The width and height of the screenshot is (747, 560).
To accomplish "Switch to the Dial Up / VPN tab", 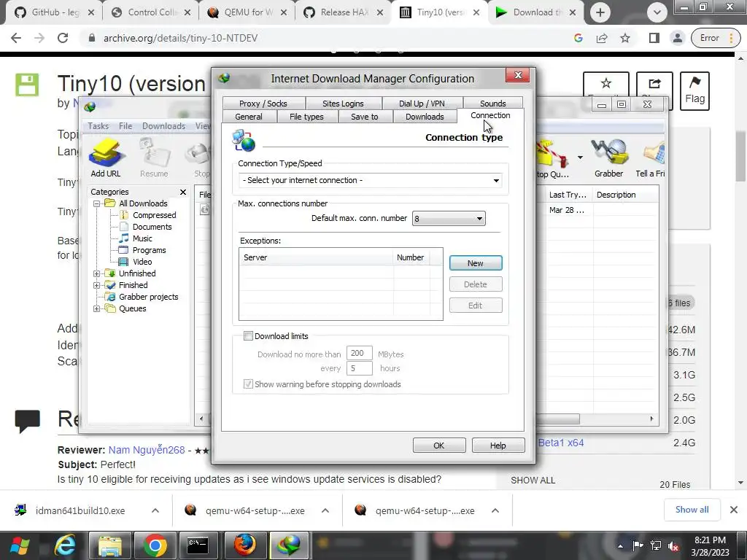I will click(422, 104).
